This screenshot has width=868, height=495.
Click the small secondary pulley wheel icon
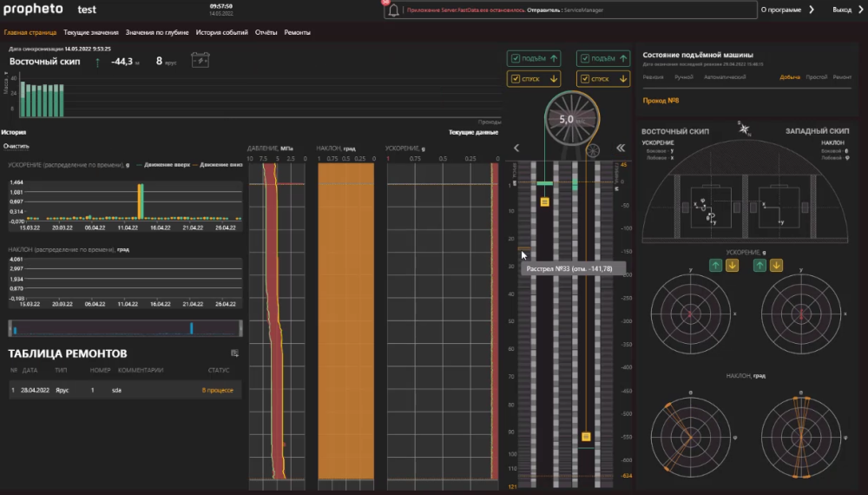(x=593, y=150)
